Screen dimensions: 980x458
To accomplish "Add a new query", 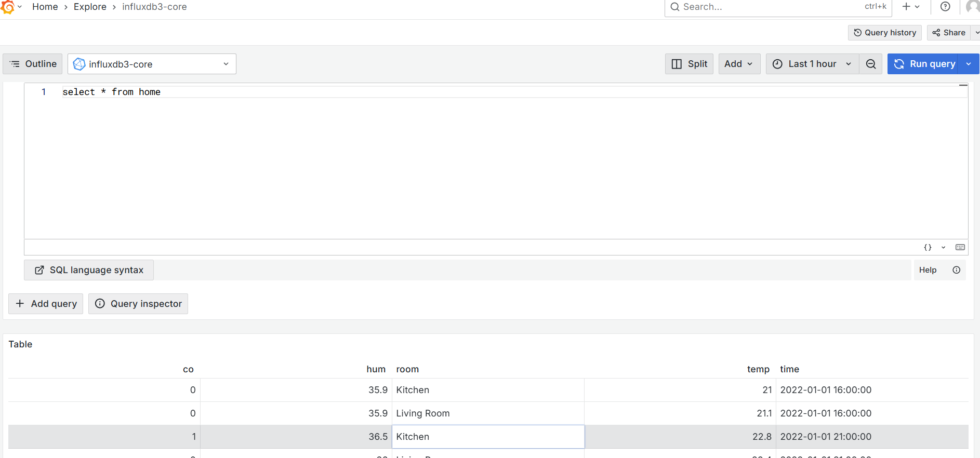I will (x=46, y=304).
